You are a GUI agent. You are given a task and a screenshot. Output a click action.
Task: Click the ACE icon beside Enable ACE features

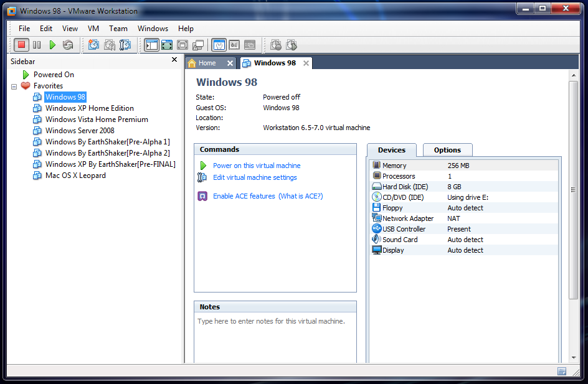202,196
